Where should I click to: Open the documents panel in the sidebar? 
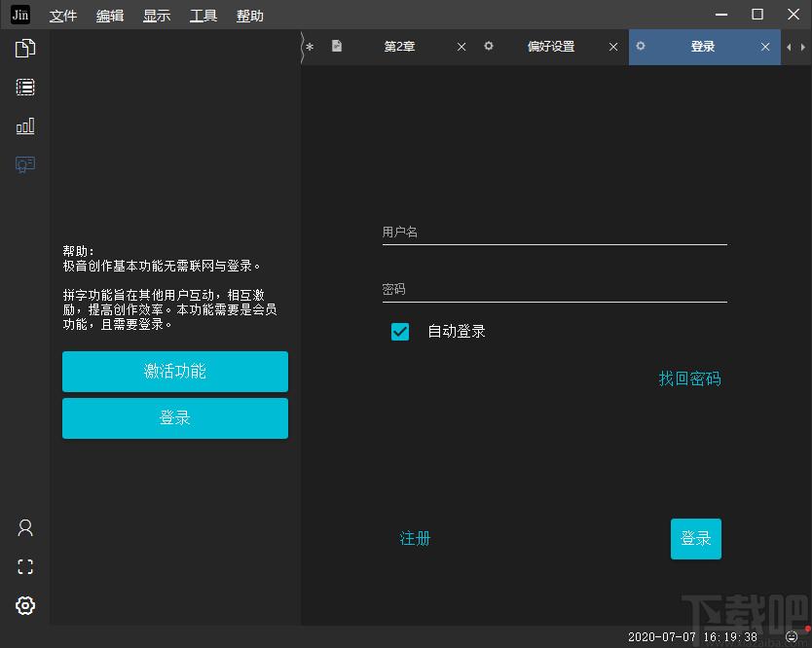click(24, 47)
